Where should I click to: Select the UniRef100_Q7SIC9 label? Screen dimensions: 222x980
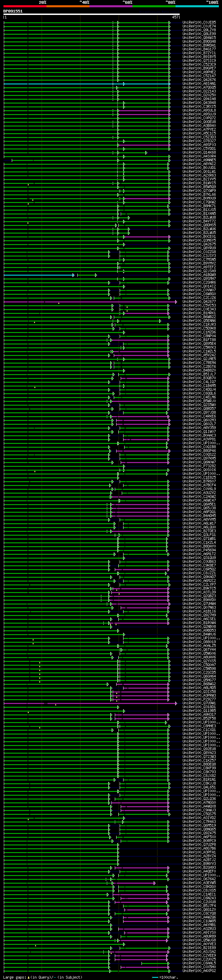click(x=199, y=60)
